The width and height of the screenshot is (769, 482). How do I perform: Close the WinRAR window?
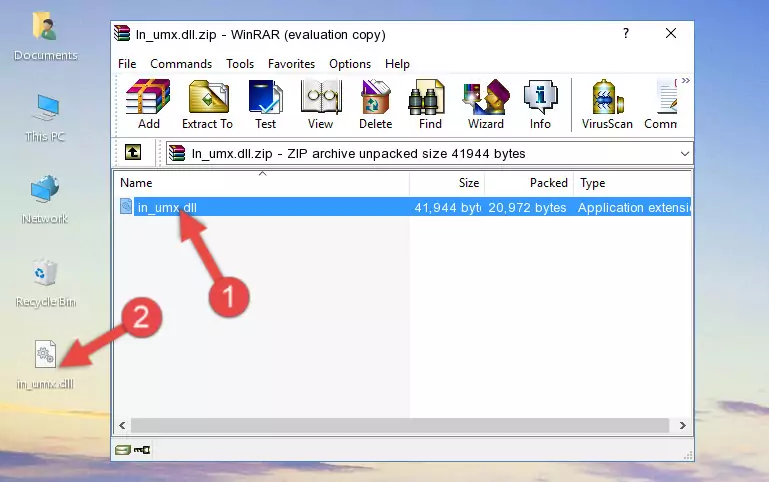tap(670, 33)
